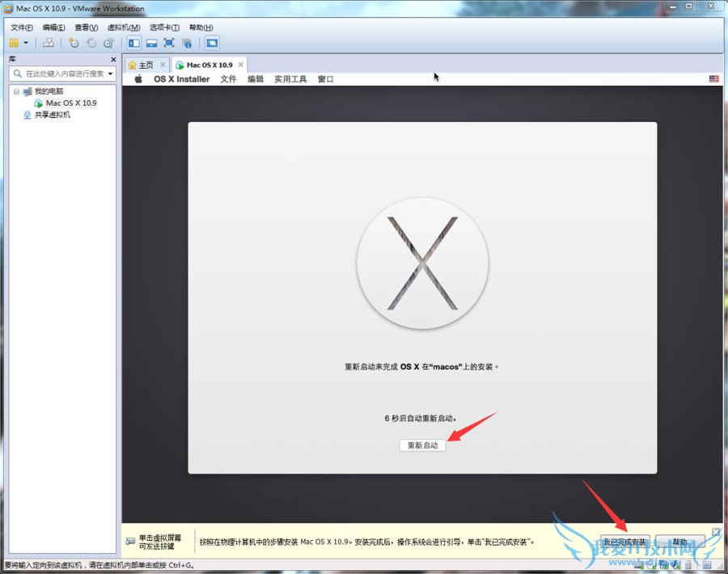Open the 窗口 menu

coord(325,79)
